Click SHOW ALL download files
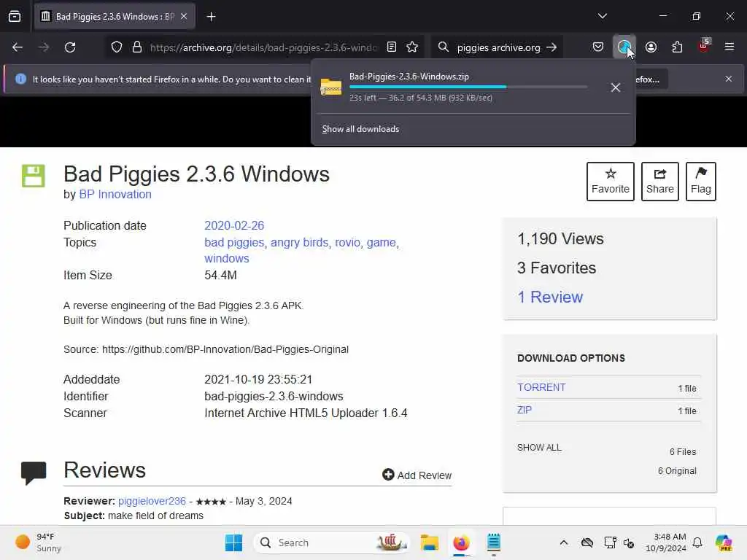The image size is (747, 560). coord(539,448)
